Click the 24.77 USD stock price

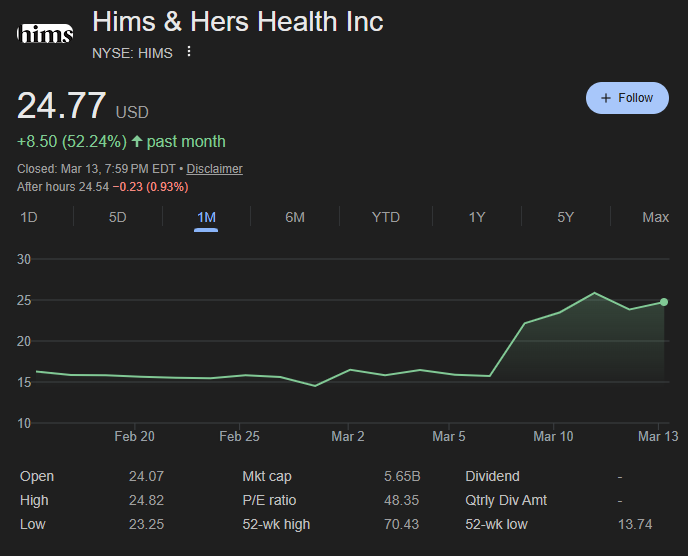pos(62,106)
